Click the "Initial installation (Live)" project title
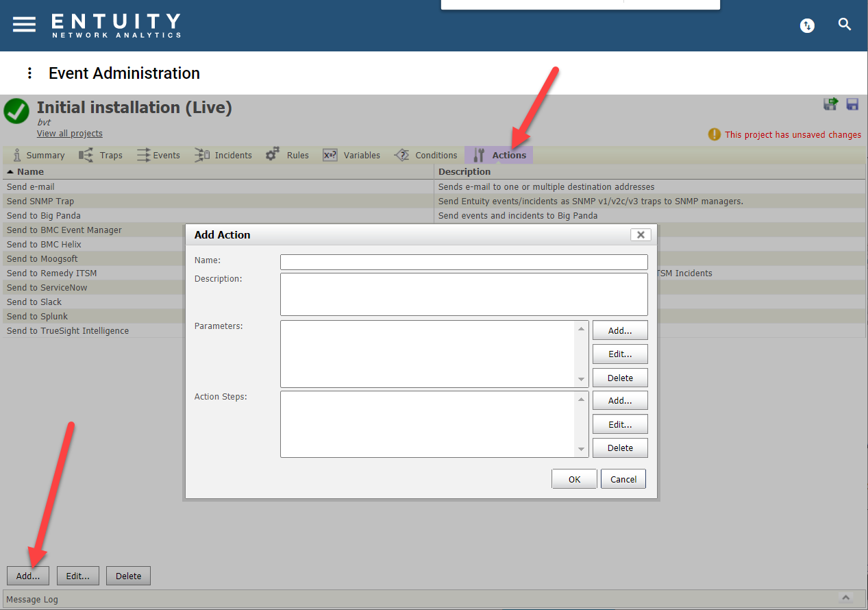The height and width of the screenshot is (610, 868). pyautogui.click(x=134, y=108)
